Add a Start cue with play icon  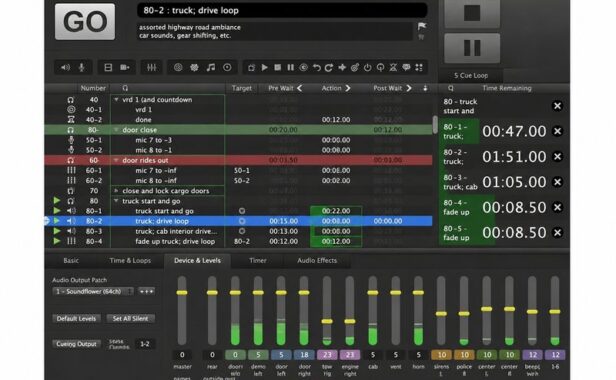click(x=265, y=68)
